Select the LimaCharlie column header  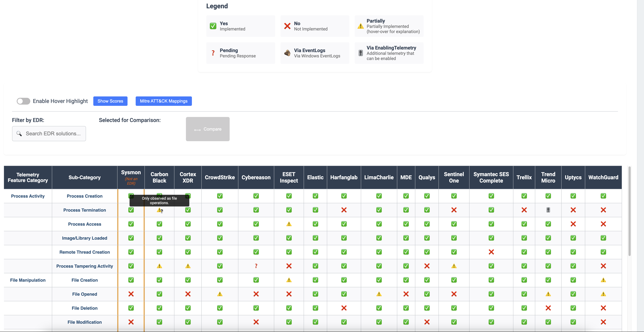pos(379,177)
